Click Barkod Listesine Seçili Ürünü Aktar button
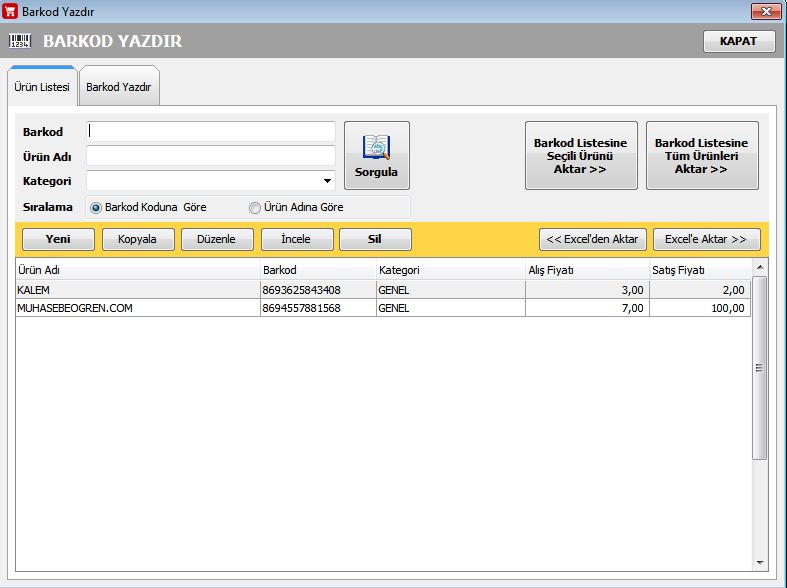This screenshot has height=588, width=787. coord(581,156)
